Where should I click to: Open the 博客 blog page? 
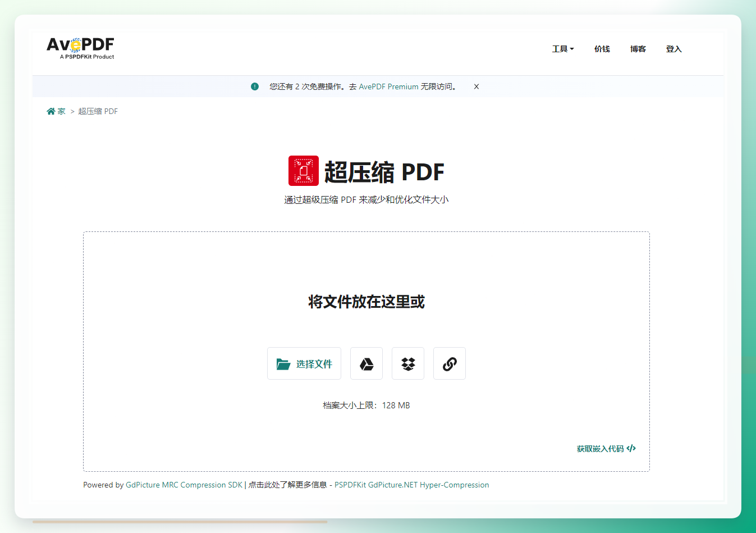638,49
